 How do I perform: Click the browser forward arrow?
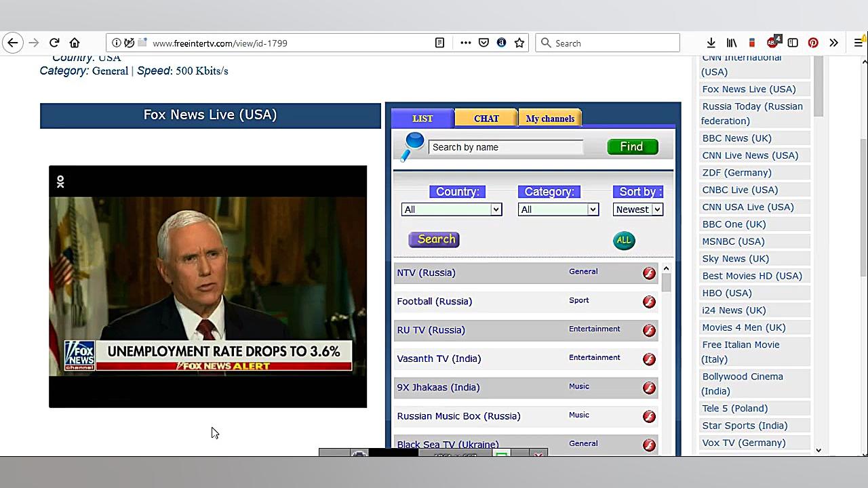pos(34,43)
